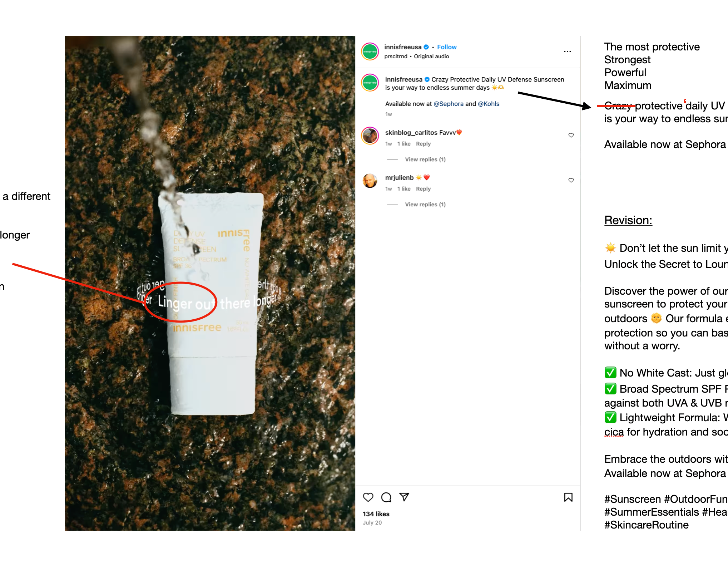Open Original audio link in header
The width and height of the screenshot is (728, 570).
(431, 56)
